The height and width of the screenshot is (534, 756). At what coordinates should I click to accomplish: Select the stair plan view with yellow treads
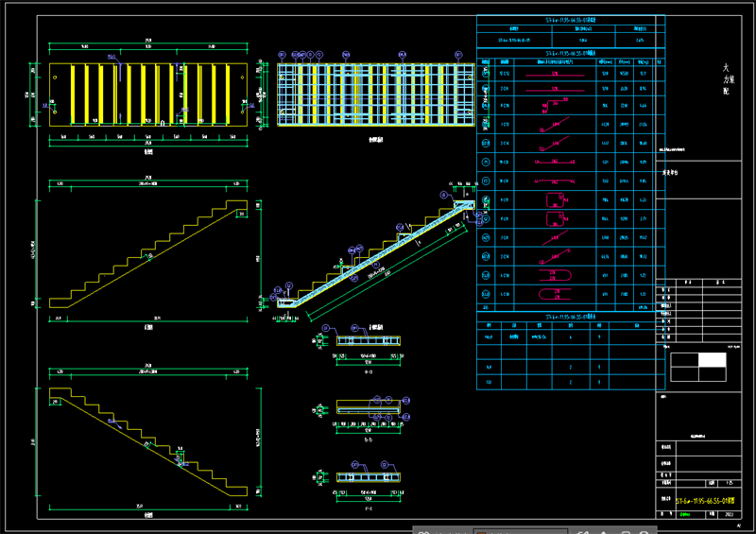pyautogui.click(x=148, y=95)
